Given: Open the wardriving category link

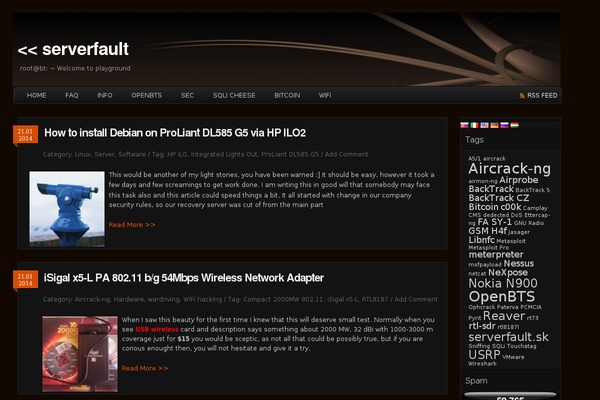Looking at the screenshot, I should coord(163,299).
